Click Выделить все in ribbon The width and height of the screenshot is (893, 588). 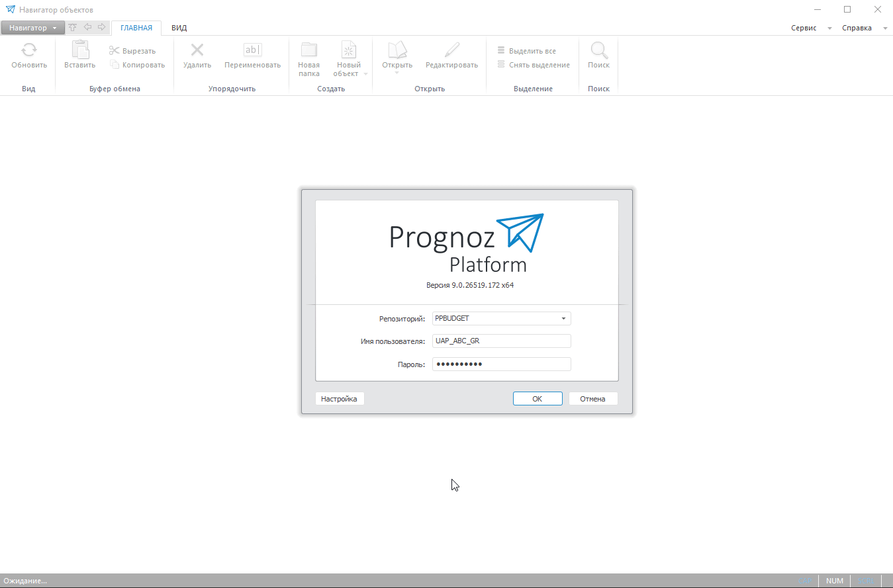coord(527,51)
